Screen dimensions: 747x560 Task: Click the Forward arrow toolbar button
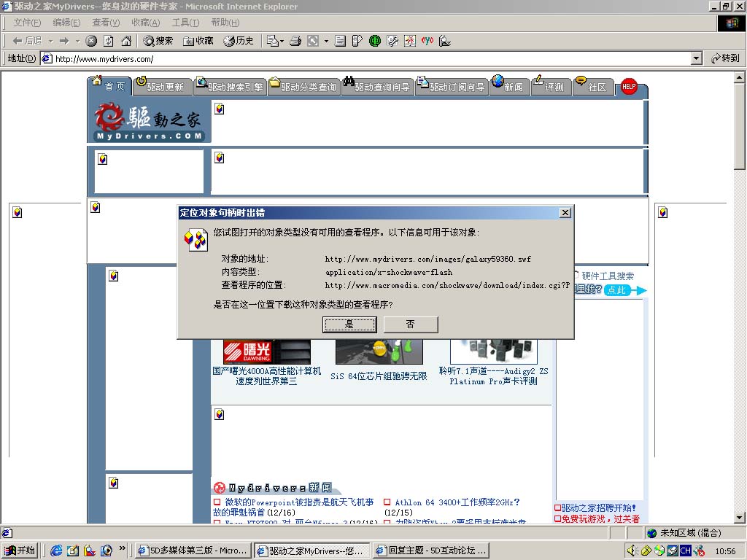pyautogui.click(x=64, y=41)
